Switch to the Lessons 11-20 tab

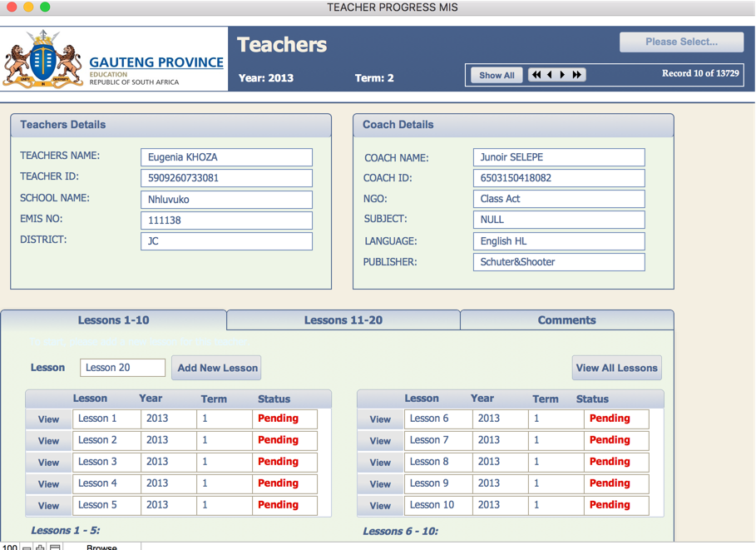click(343, 320)
